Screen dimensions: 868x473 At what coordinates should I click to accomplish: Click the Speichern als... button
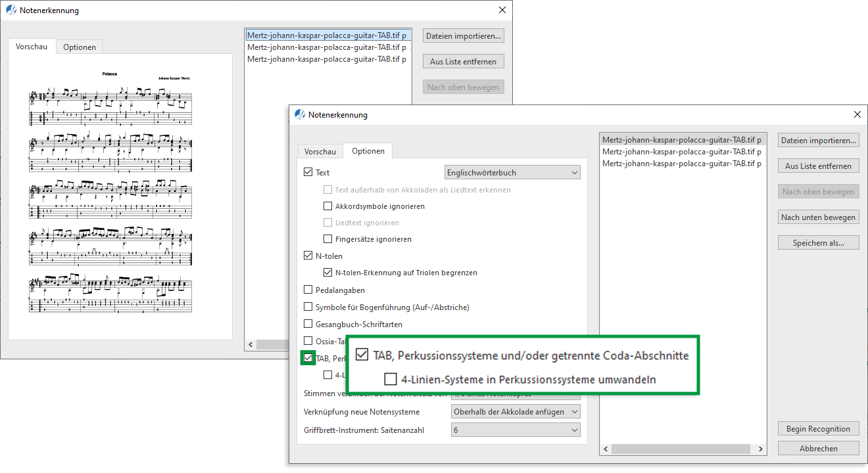click(818, 243)
